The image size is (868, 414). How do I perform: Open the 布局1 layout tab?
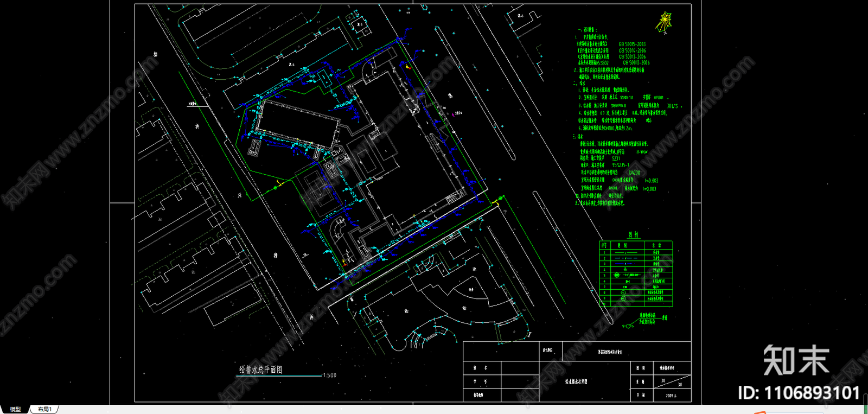coord(45,409)
